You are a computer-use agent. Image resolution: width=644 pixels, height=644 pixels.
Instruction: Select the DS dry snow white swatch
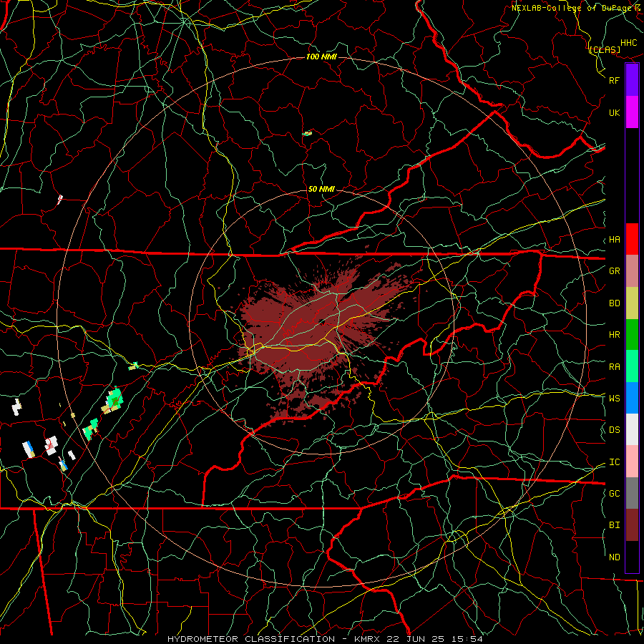(x=632, y=429)
